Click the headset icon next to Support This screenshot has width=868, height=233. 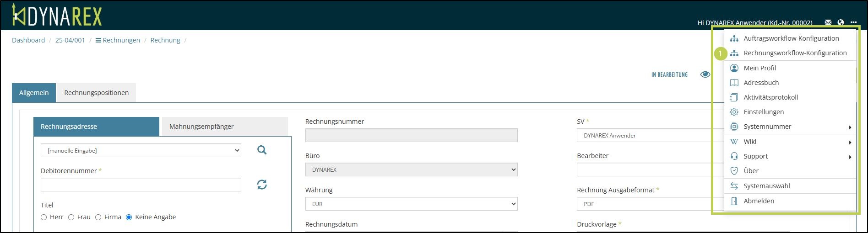coord(734,156)
